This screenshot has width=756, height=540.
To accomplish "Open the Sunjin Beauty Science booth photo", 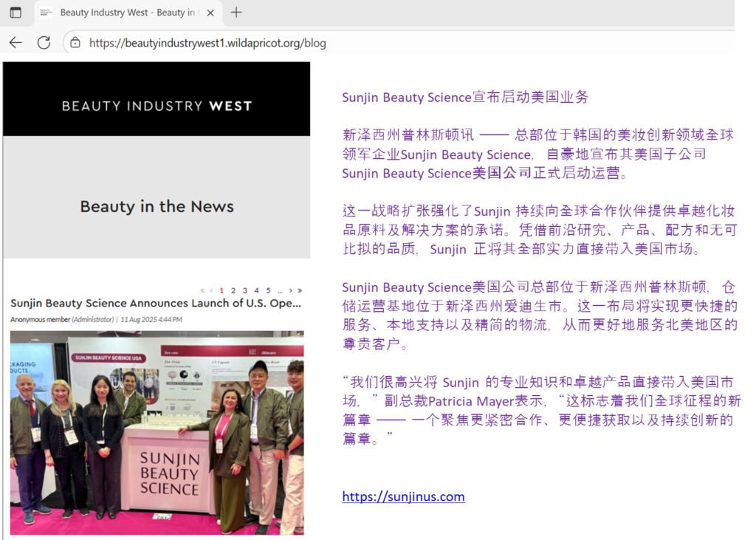I will (157, 432).
